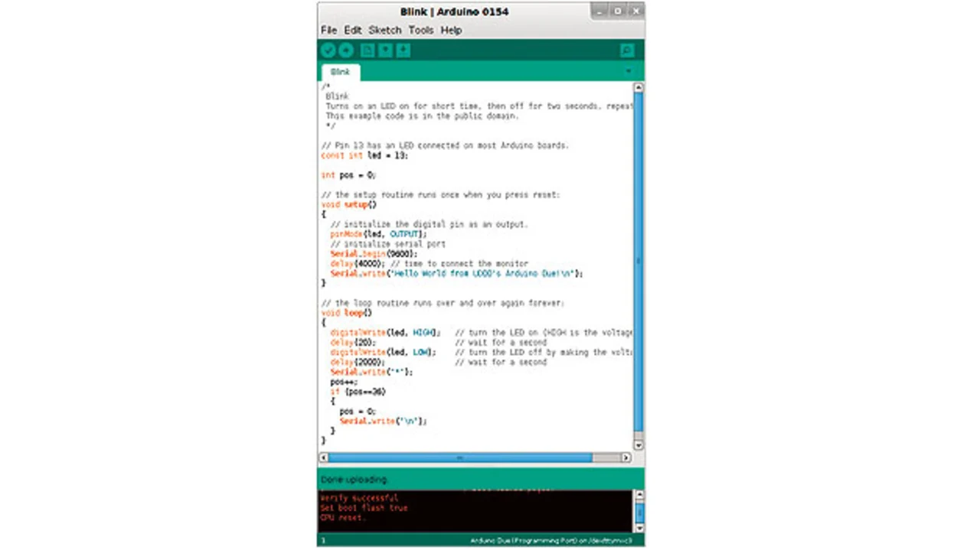
Task: Save the sketch using Save icon
Action: pos(403,50)
